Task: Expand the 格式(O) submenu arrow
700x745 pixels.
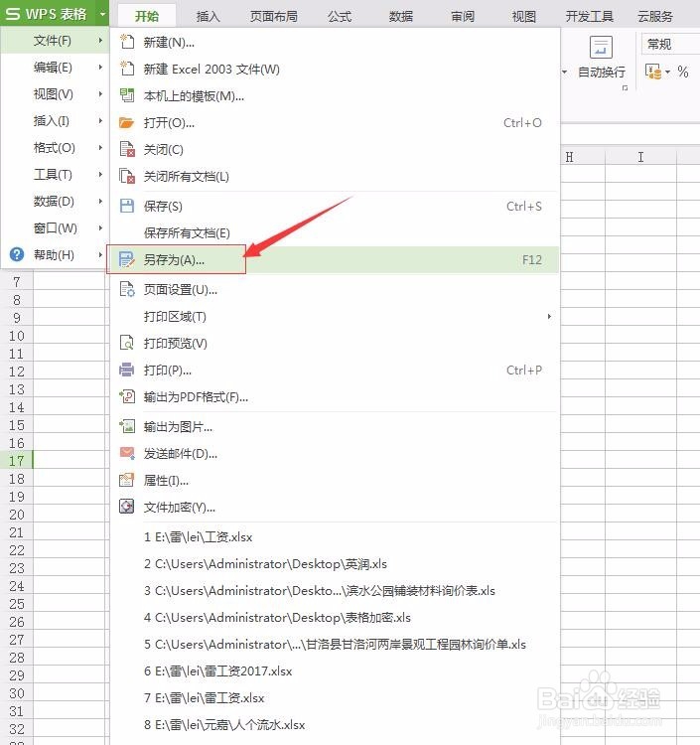Action: [100, 147]
